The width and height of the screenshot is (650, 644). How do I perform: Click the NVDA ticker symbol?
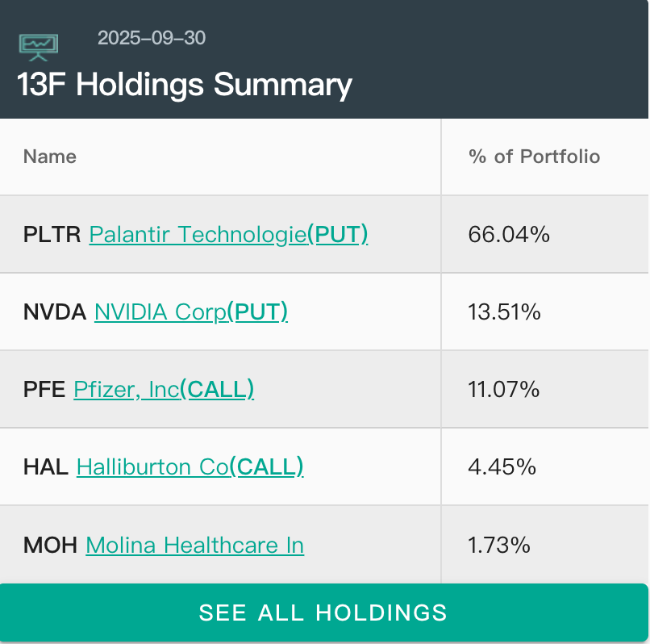click(x=55, y=312)
